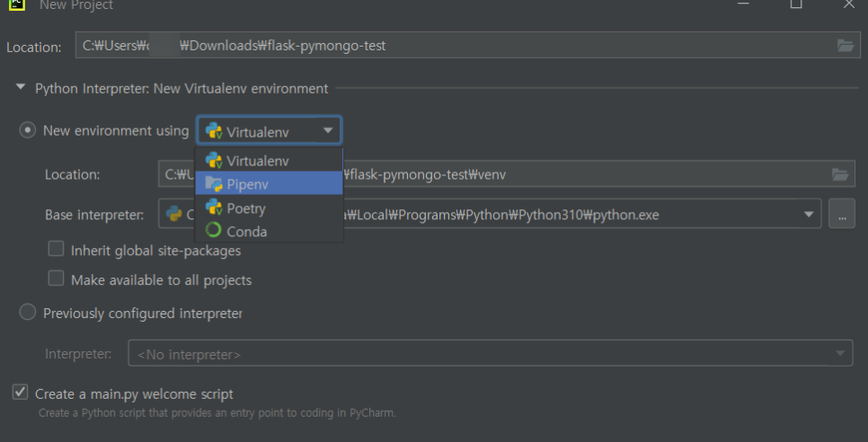This screenshot has height=442, width=868.
Task: Maximize the New Project window
Action: (x=795, y=3)
